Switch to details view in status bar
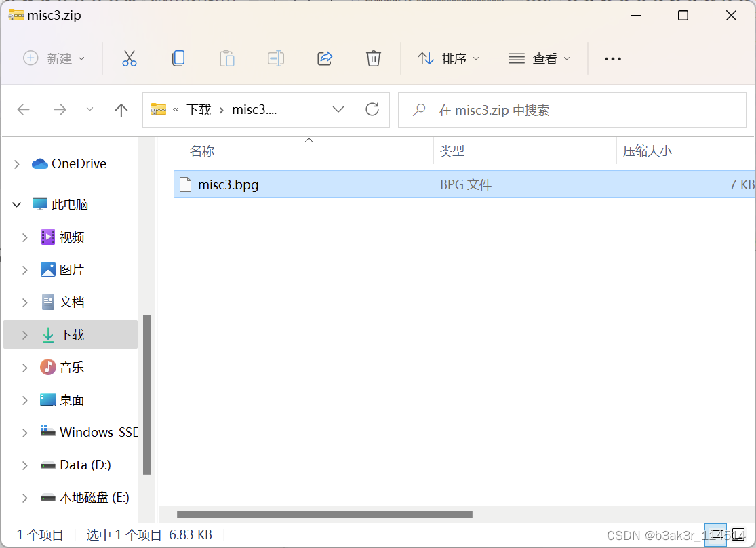The height and width of the screenshot is (548, 756). 716,535
